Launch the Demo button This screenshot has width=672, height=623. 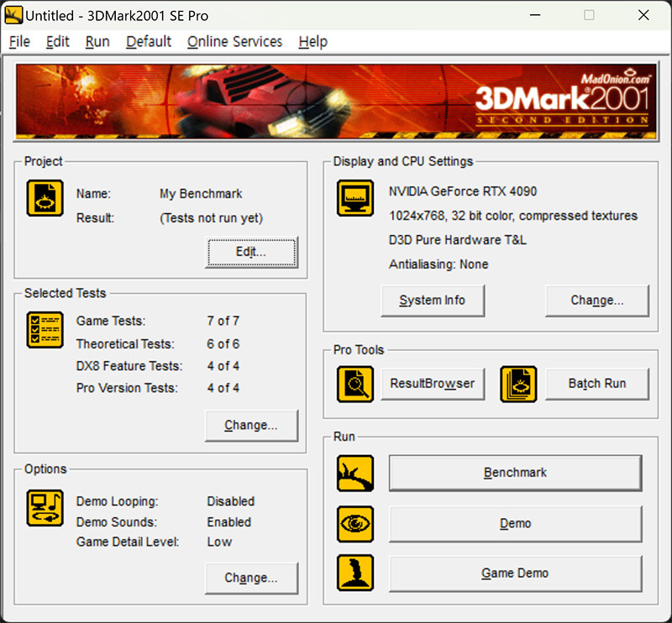[515, 524]
